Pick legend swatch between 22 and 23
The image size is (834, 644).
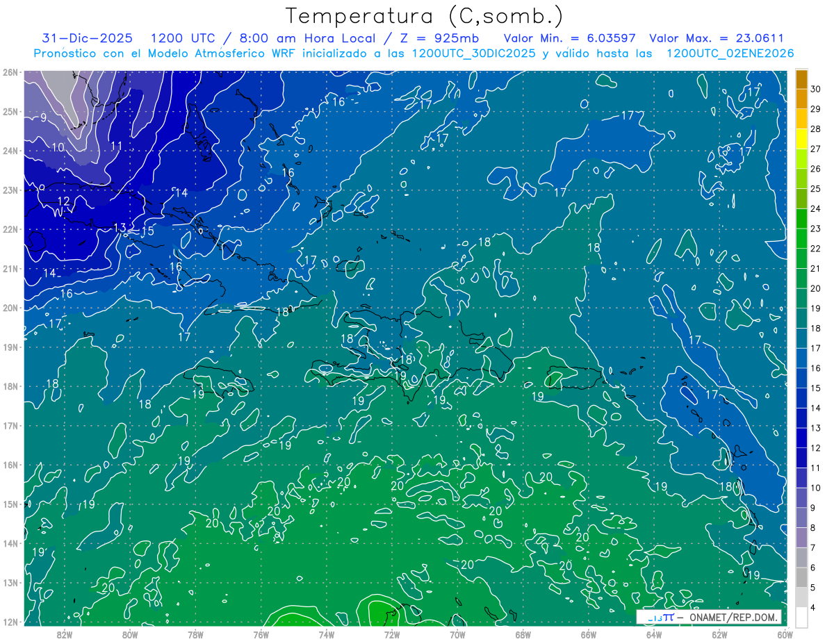click(801, 238)
